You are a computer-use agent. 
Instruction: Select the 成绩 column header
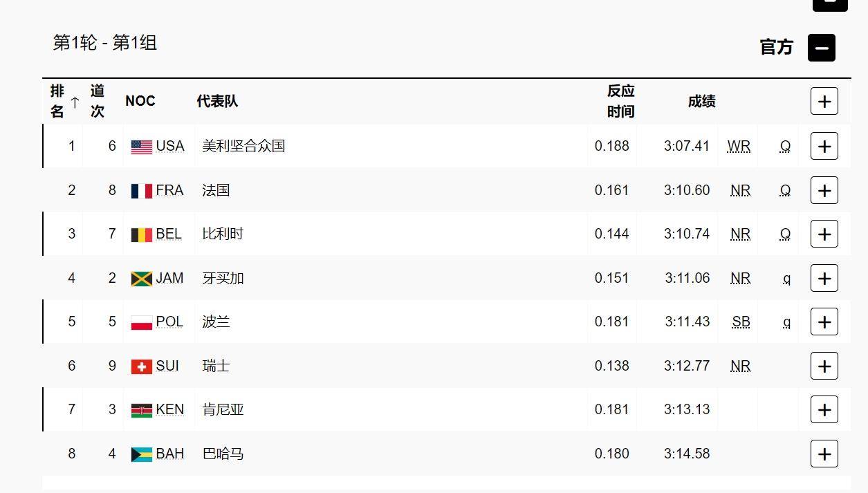(702, 100)
